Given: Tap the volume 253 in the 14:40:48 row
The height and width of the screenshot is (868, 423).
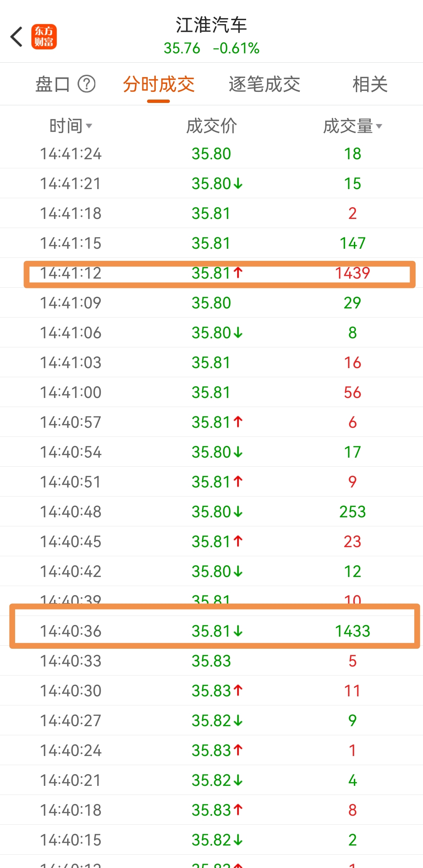Looking at the screenshot, I should pos(352,512).
